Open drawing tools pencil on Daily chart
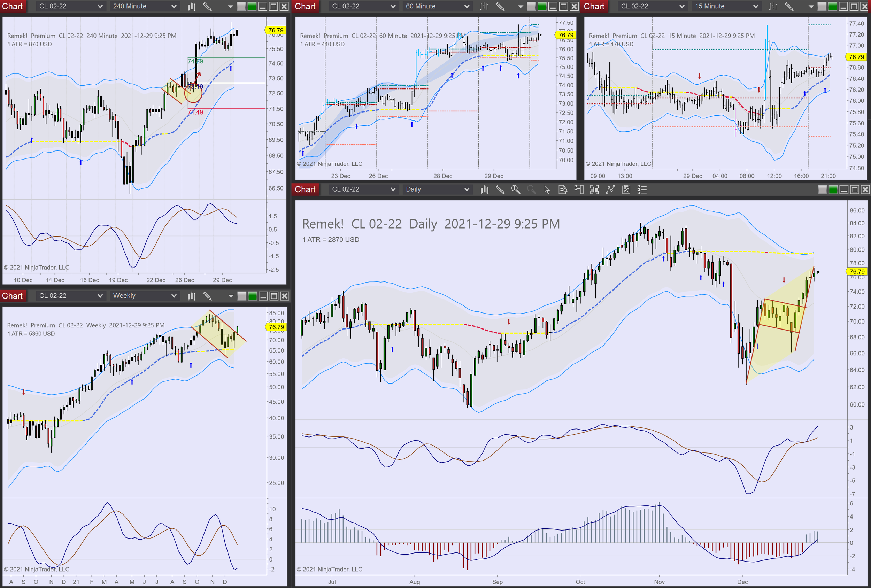 [x=500, y=189]
